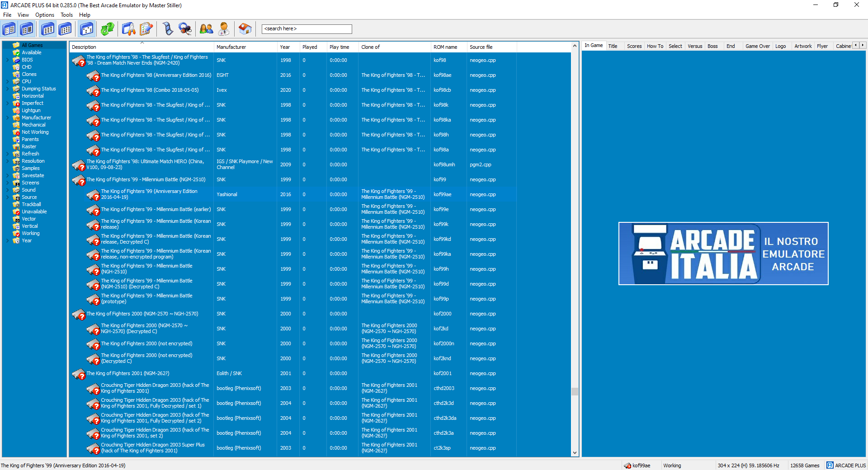Expand the CPU folder
This screenshot has width=868, height=470.
pos(8,81)
